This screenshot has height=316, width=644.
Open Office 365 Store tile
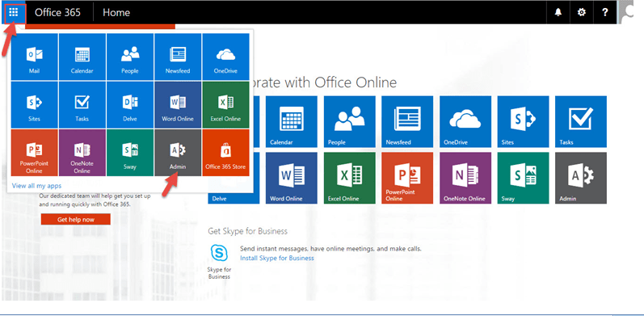pos(225,153)
